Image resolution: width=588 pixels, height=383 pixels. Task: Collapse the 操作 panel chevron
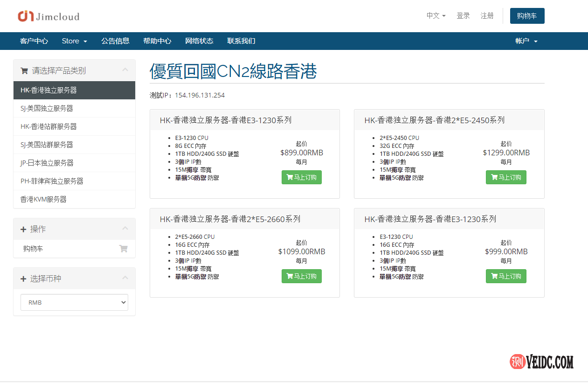125,229
